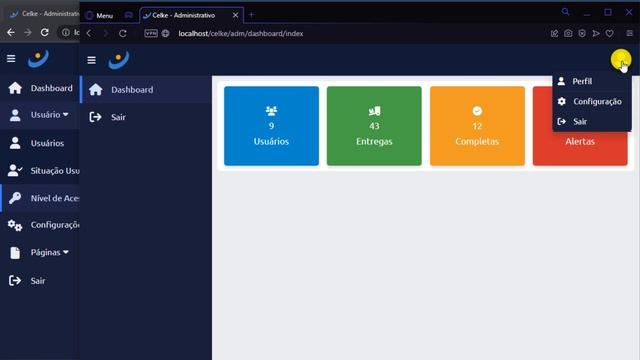
Task: Click person icon beside Perfil in dropdown
Action: pyautogui.click(x=562, y=81)
